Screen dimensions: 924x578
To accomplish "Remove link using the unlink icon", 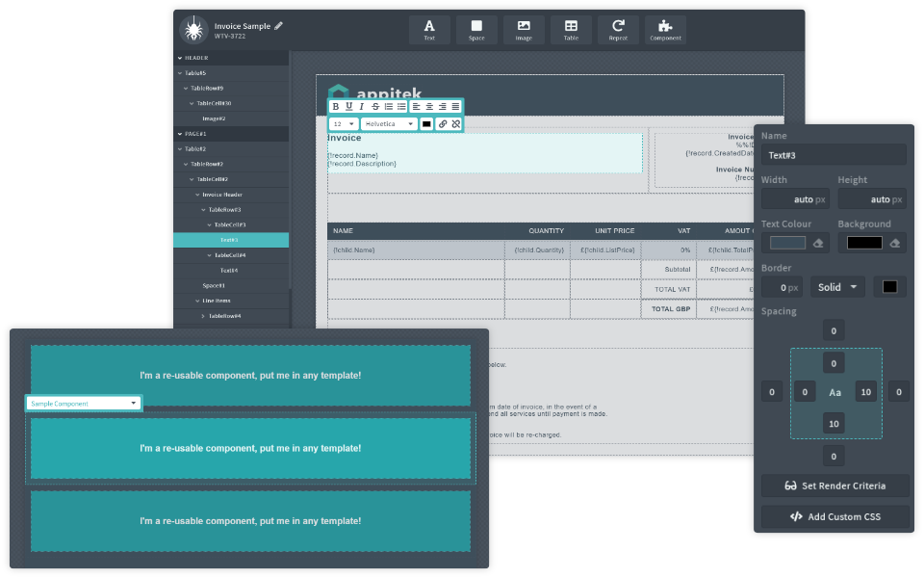I will (455, 124).
